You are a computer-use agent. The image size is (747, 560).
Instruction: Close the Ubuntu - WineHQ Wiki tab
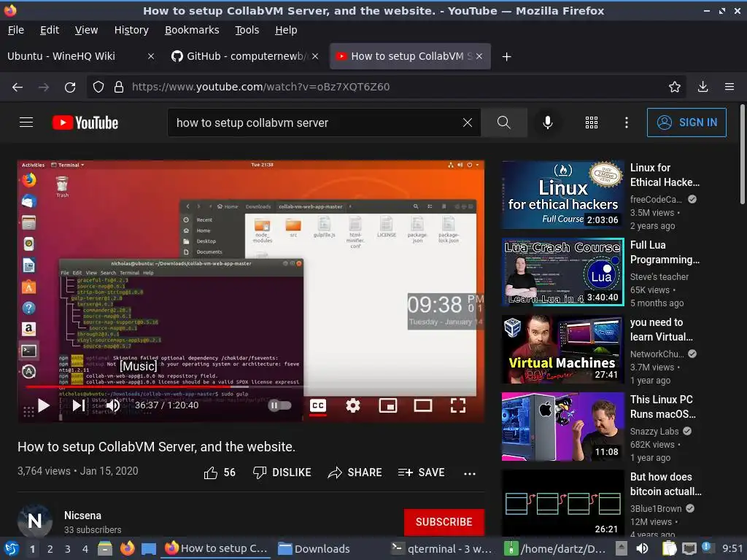[151, 56]
